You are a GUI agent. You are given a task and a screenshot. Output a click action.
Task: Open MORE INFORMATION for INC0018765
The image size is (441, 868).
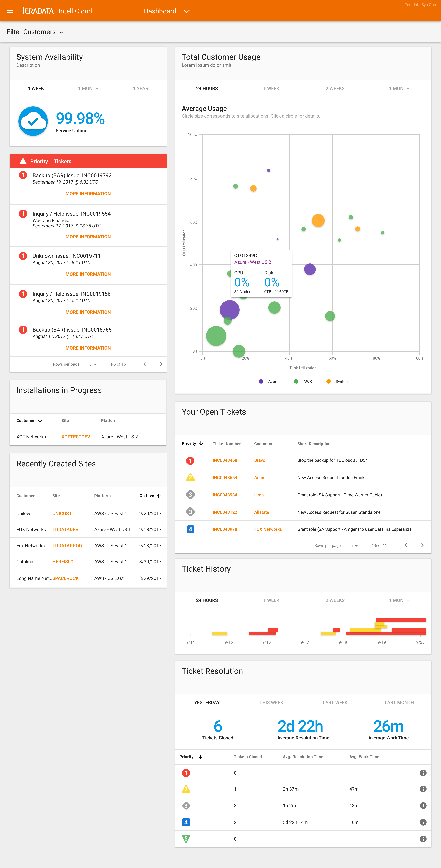[88, 348]
